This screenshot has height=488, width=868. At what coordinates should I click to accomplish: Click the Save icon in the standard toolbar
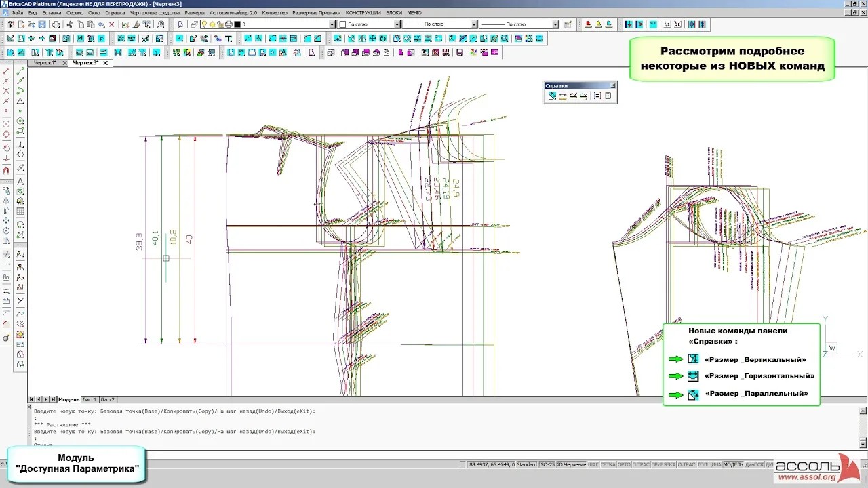pyautogui.click(x=42, y=24)
